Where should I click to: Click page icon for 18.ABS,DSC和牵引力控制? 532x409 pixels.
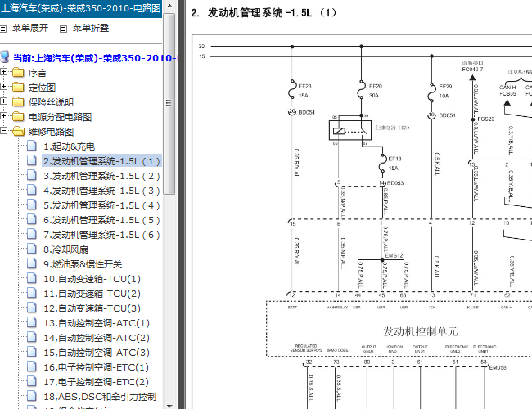(32, 396)
